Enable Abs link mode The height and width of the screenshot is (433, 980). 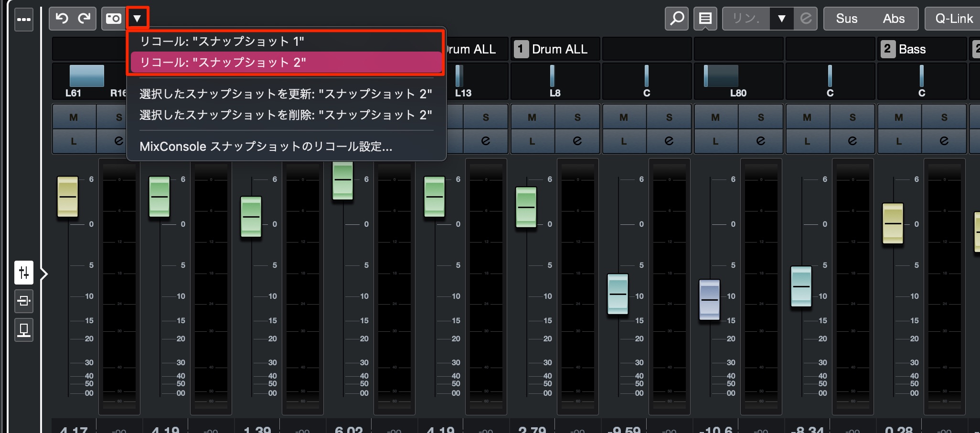click(x=894, y=19)
